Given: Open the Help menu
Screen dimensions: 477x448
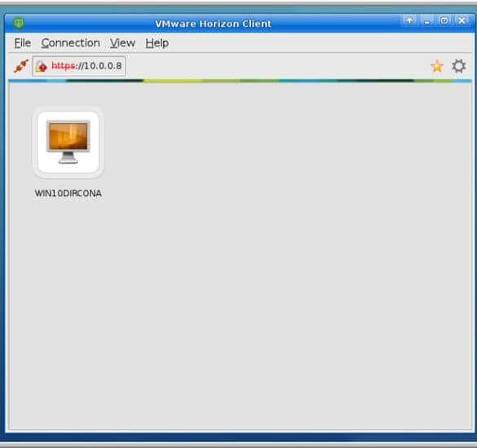Looking at the screenshot, I should [157, 43].
